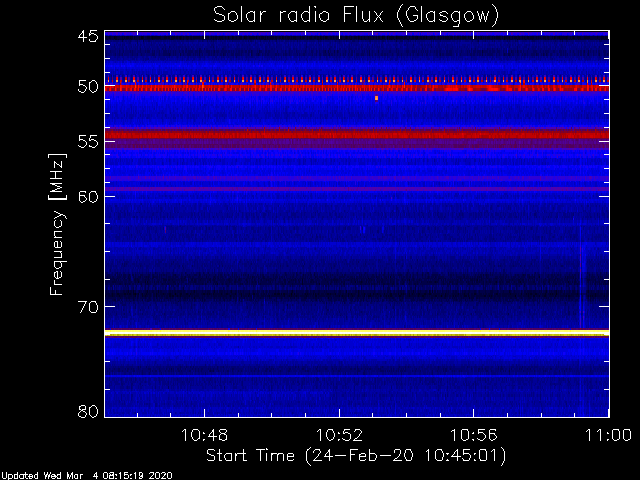This screenshot has width=640, height=480.
Task: Click the dotted red line just above 50 MHz
Action: (357, 80)
